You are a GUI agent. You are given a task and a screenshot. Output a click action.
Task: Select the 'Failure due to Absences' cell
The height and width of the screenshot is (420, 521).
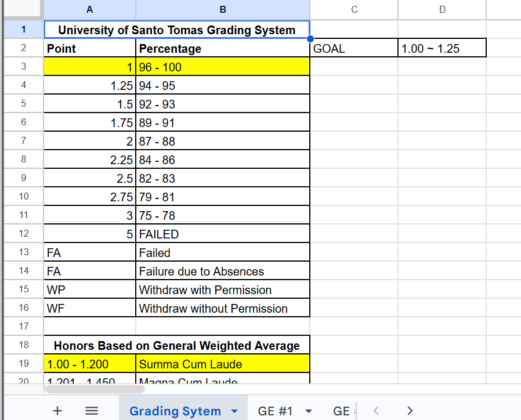[x=223, y=271]
